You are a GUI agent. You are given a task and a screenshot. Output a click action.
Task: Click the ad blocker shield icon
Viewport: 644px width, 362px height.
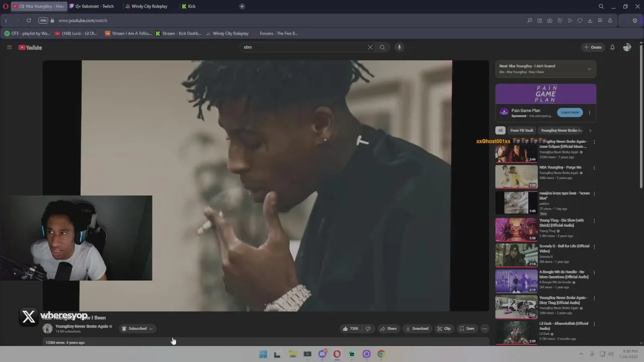coord(559,21)
